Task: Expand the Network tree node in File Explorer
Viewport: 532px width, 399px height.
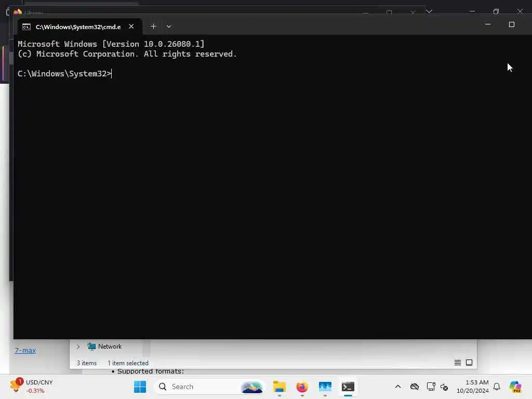Action: point(78,347)
